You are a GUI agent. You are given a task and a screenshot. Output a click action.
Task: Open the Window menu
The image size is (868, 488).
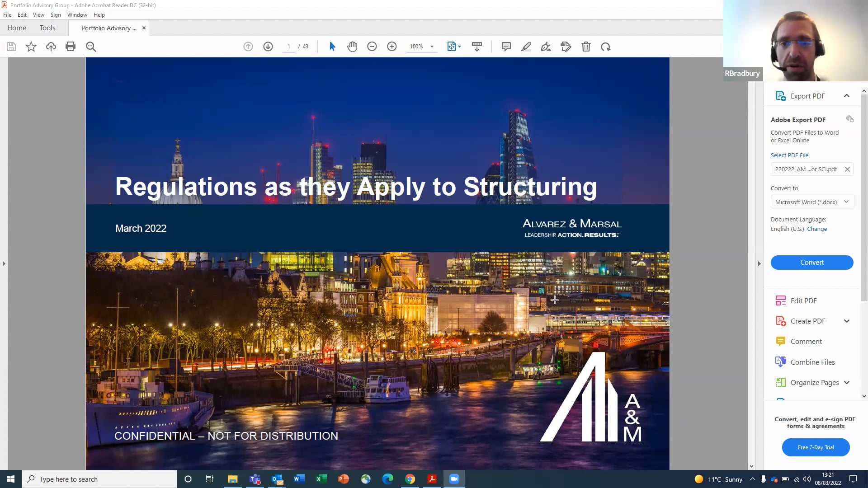click(77, 15)
